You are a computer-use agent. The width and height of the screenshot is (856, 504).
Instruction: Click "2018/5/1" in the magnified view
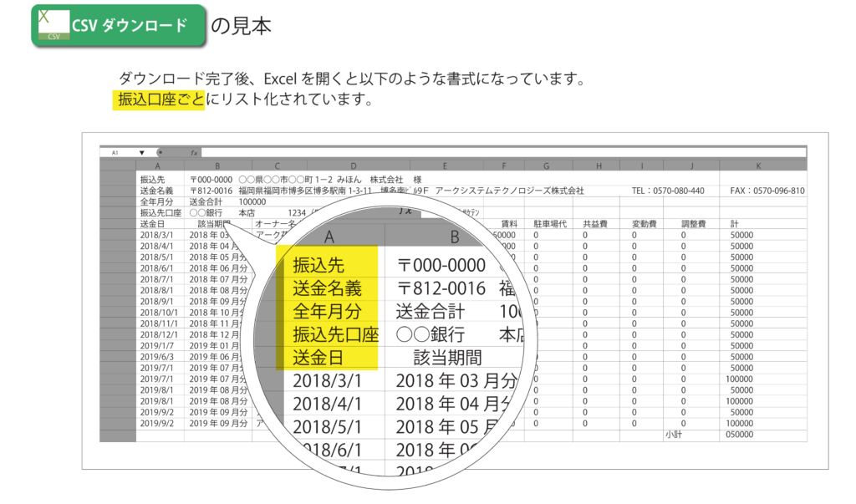coord(327,427)
